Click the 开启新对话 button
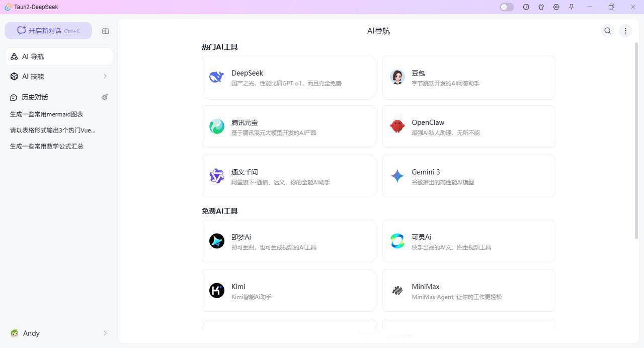 (48, 31)
